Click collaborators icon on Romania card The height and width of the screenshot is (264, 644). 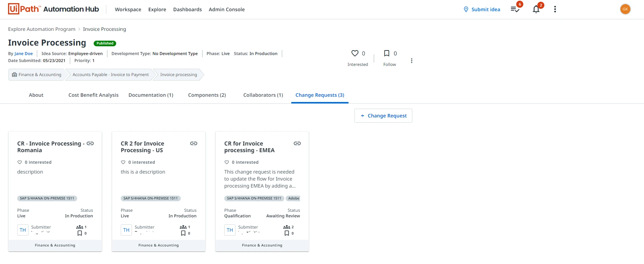(x=80, y=227)
